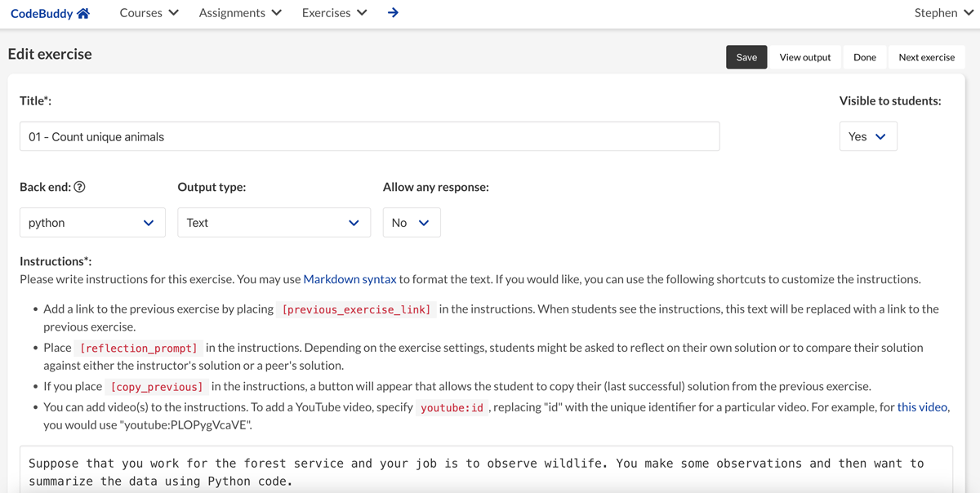
Task: Click the Done button
Action: (x=864, y=57)
